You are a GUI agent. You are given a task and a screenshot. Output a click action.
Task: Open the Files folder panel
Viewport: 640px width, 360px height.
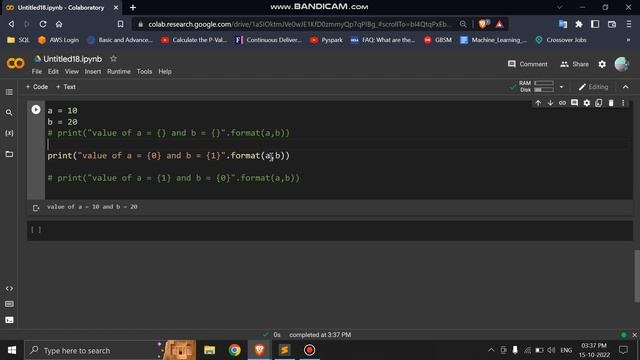tap(9, 154)
